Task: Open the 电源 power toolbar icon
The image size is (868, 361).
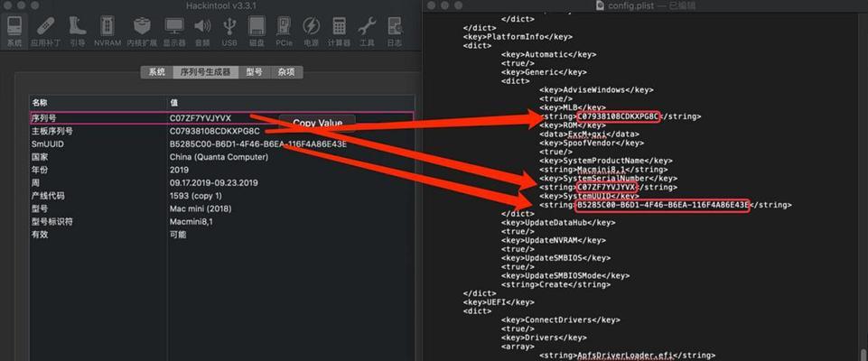Action: [x=311, y=31]
